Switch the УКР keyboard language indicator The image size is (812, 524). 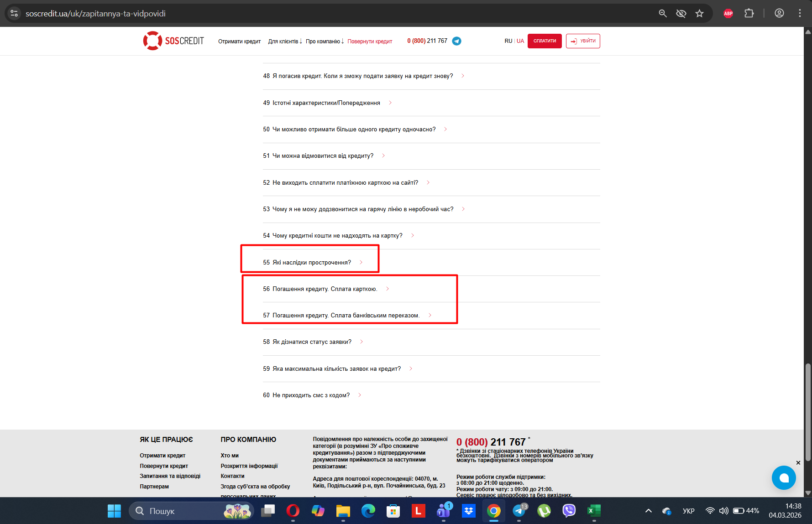[689, 511]
